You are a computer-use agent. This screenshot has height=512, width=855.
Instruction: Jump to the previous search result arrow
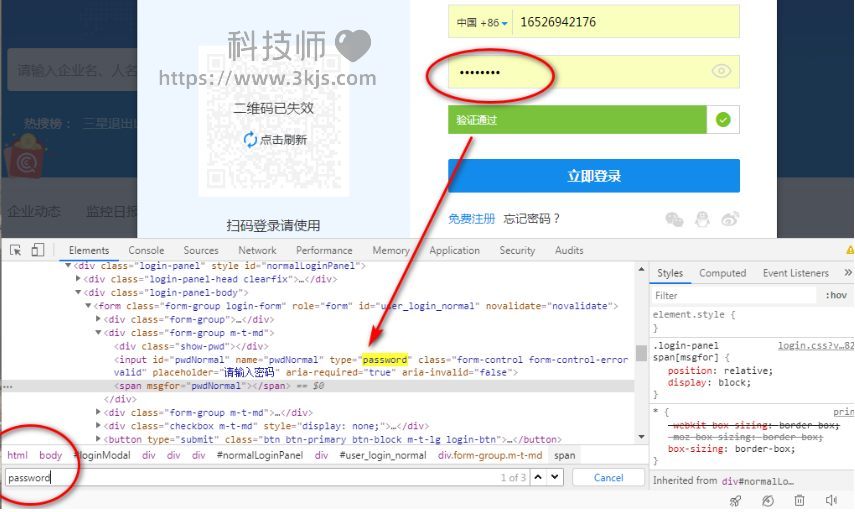[538, 477]
